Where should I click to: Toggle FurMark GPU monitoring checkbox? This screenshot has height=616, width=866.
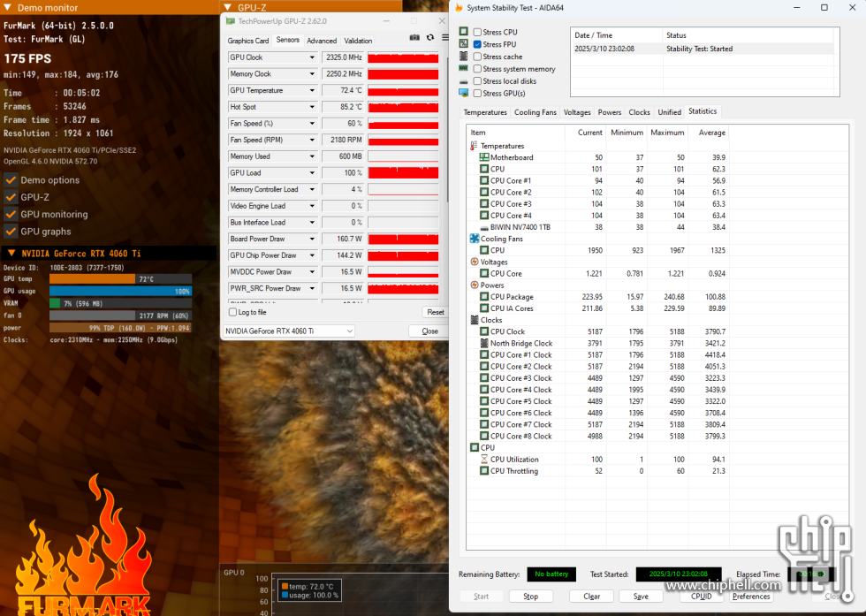pos(11,215)
